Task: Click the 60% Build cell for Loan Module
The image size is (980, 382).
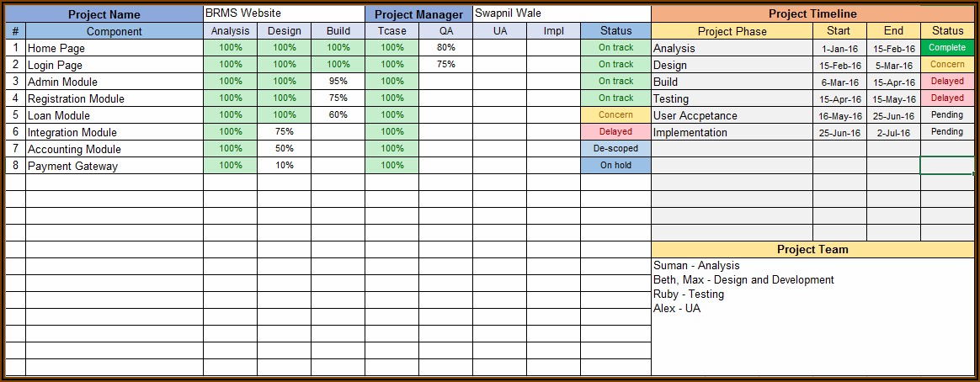Action: (338, 115)
